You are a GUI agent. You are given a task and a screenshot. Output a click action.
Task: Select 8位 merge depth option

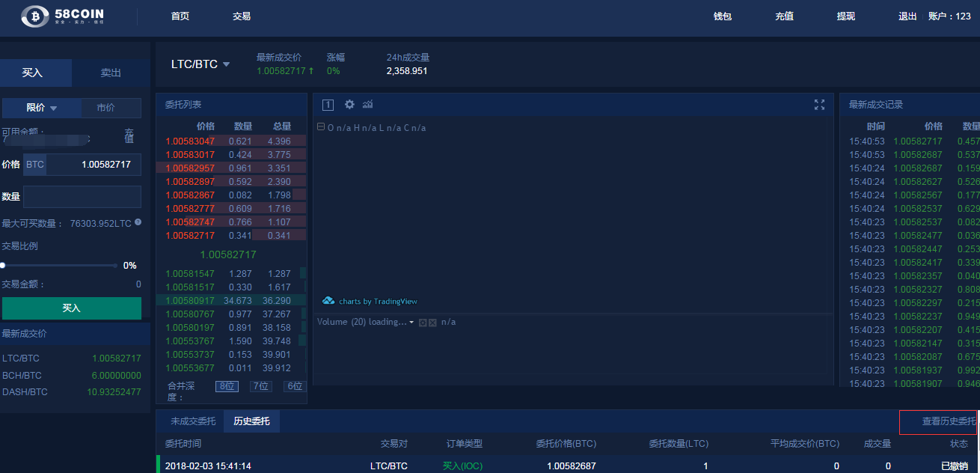click(226, 386)
